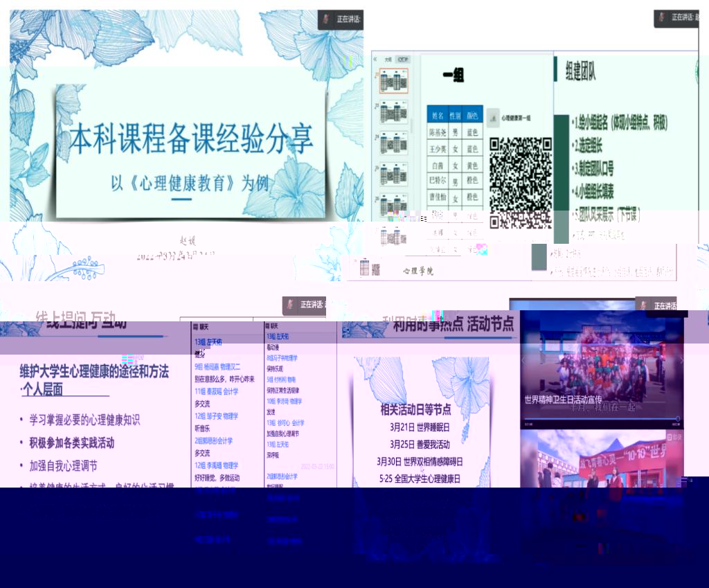
Task: Click the line 5·25 全国大学生心理健康日
Action: tap(420, 479)
